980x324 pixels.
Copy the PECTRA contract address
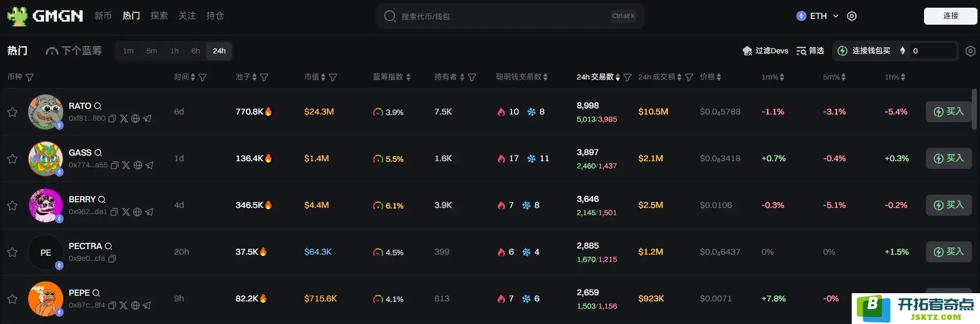click(x=112, y=259)
